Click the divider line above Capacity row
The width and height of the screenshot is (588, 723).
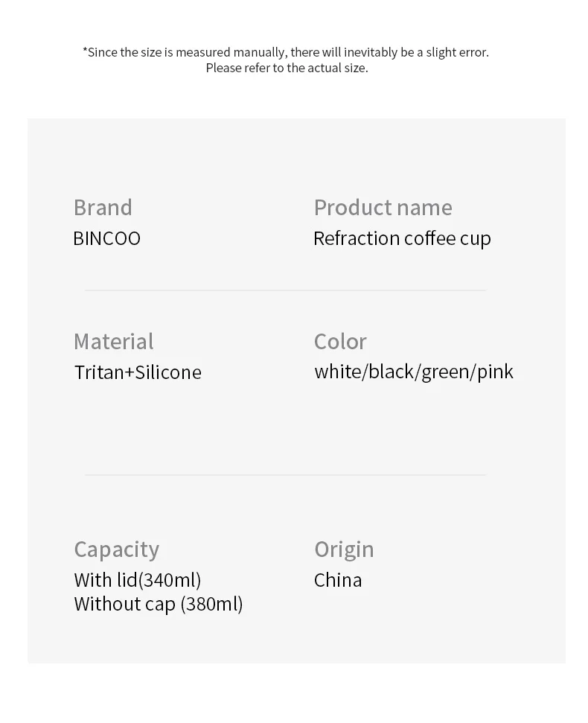coord(285,474)
